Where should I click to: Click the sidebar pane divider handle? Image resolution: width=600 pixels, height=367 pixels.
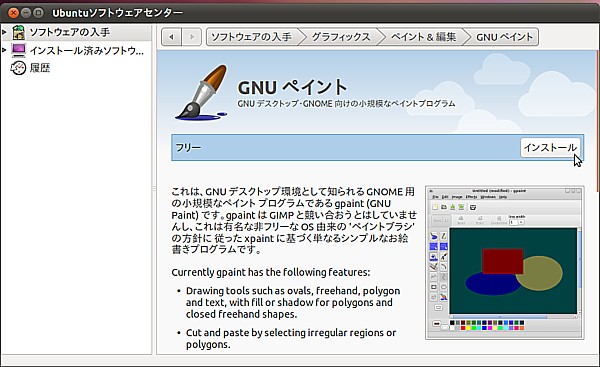154,189
